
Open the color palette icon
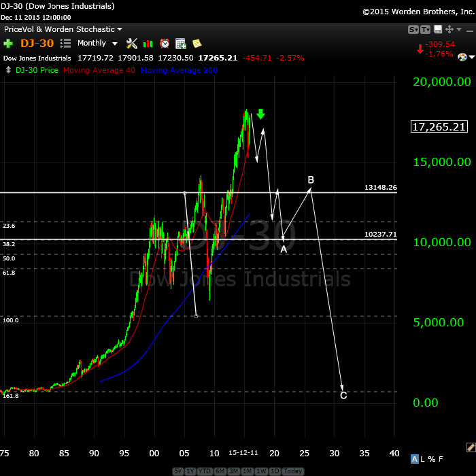[462, 56]
